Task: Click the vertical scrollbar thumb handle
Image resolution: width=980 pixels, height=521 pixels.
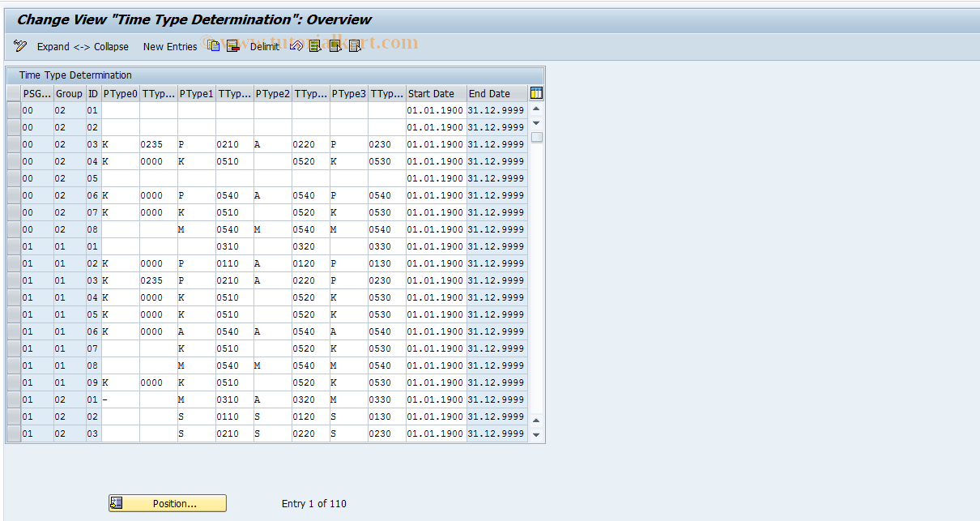Action: tap(536, 137)
